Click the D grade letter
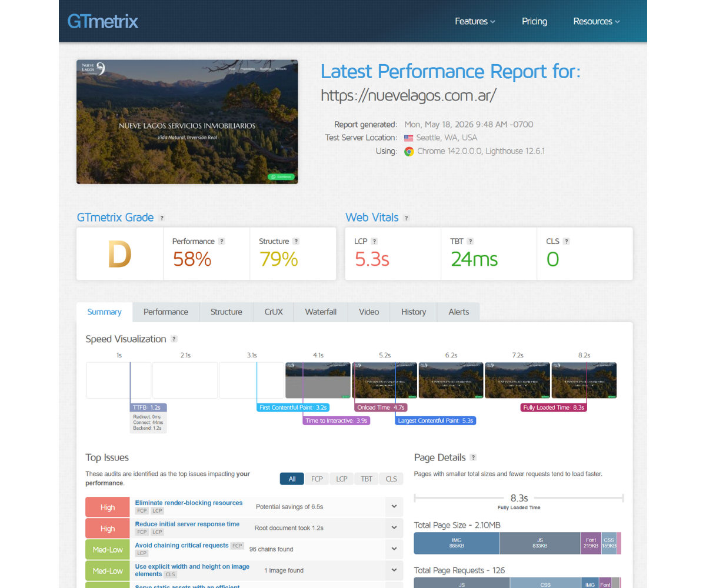The height and width of the screenshot is (588, 706). [119, 255]
